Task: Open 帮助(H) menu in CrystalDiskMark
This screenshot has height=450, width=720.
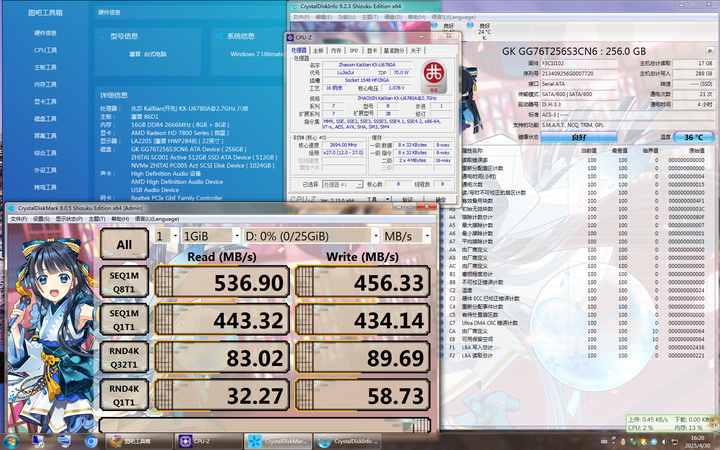Action: [120, 219]
